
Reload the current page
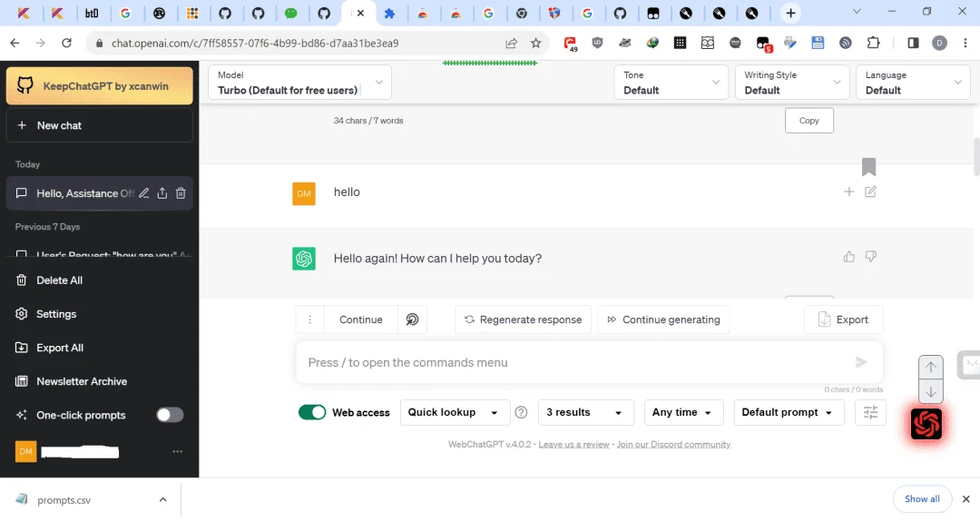[x=66, y=44]
